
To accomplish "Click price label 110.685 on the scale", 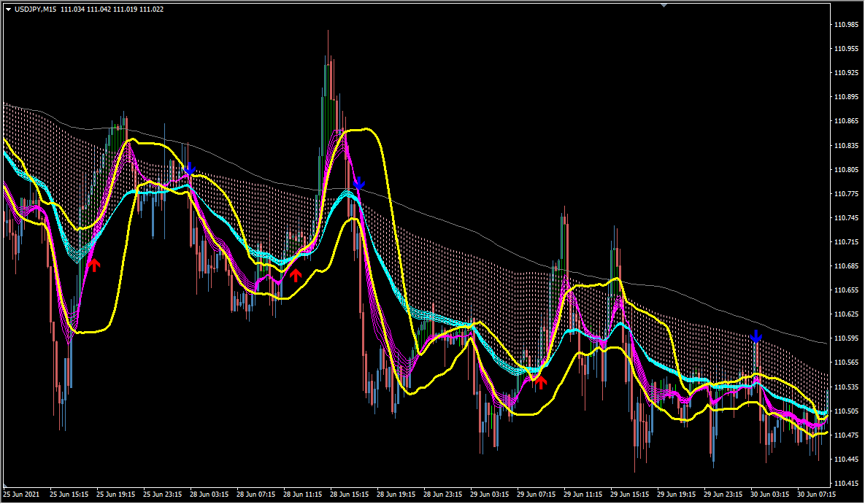I will coord(846,266).
